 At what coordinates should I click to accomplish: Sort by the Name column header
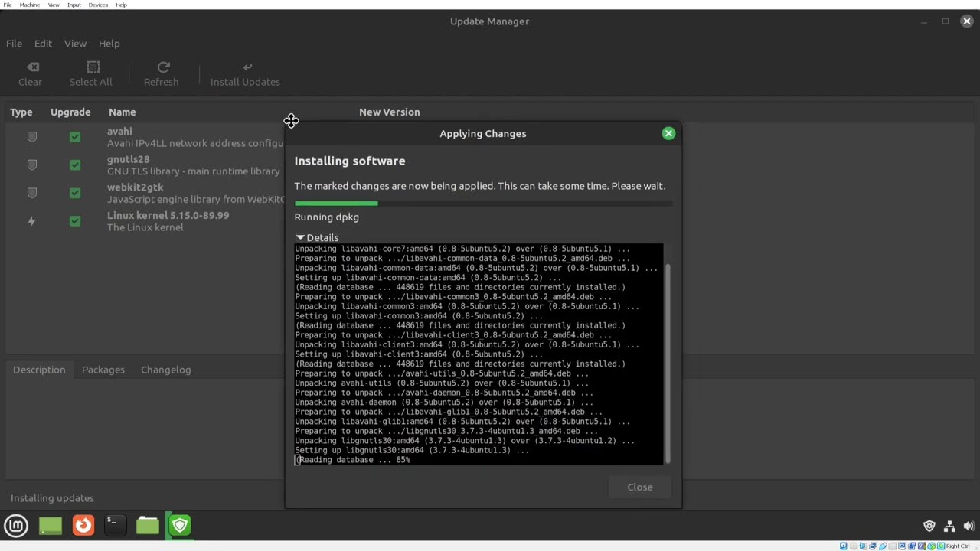point(122,112)
